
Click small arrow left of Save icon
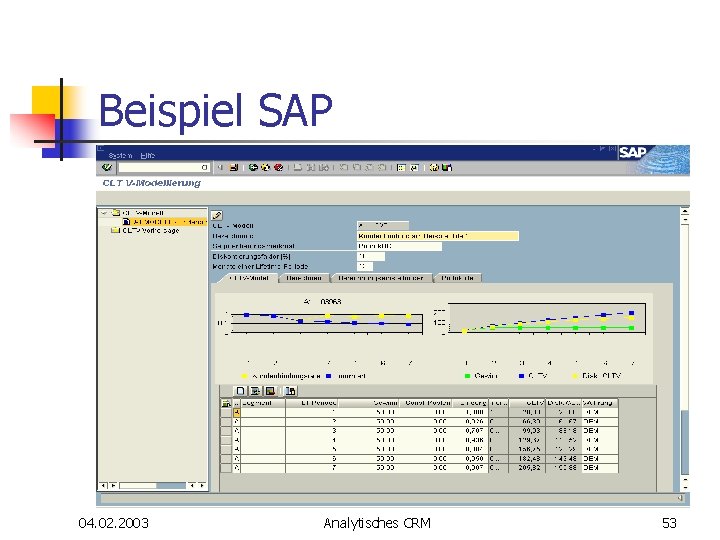221,168
